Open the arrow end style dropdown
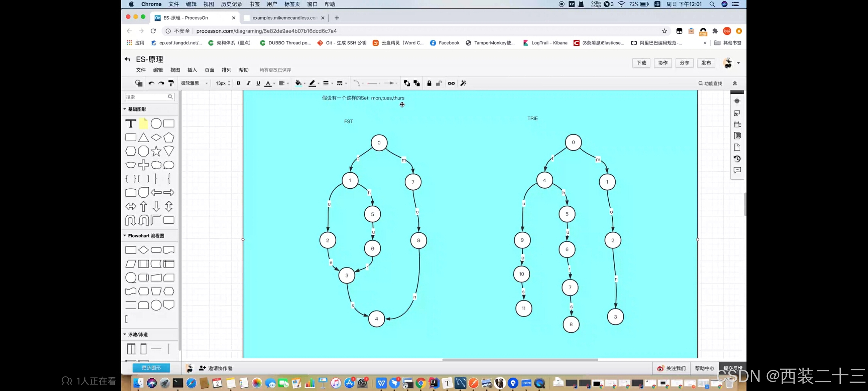The width and height of the screenshot is (868, 391). (390, 83)
